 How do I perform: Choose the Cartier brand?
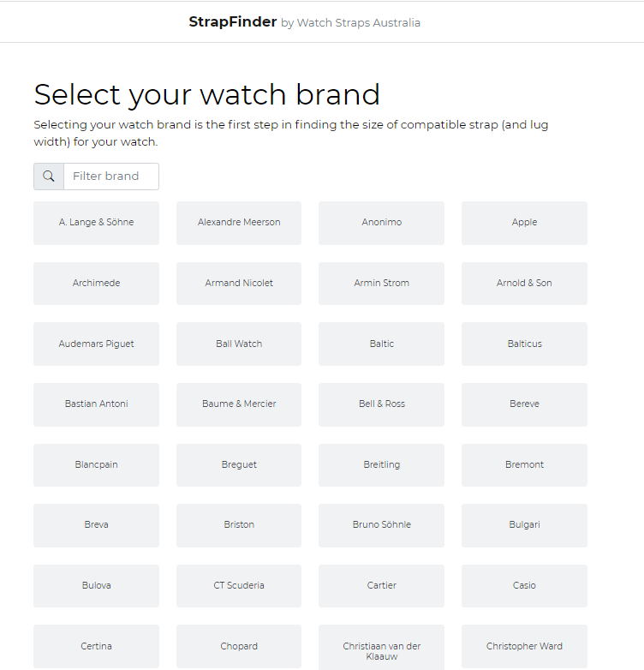381,585
